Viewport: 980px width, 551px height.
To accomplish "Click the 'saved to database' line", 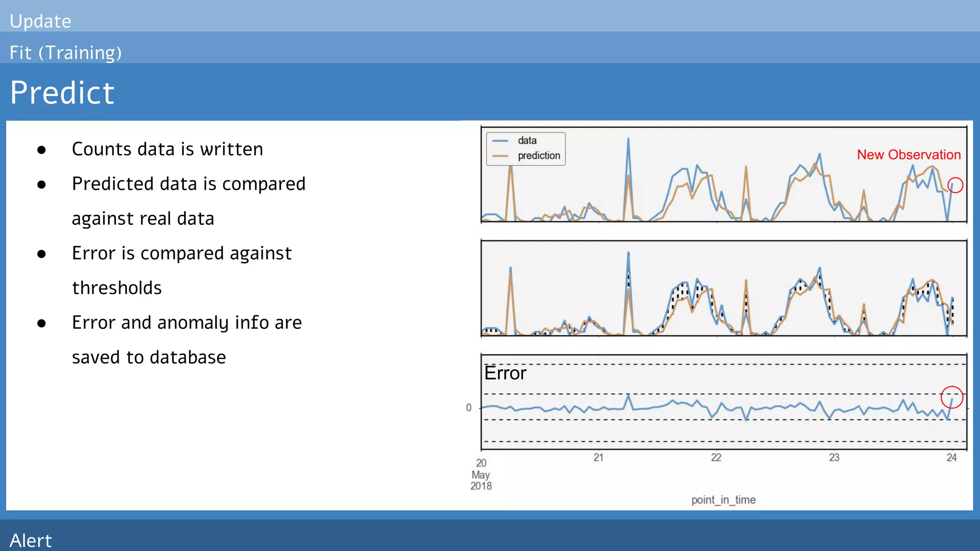I will point(149,357).
